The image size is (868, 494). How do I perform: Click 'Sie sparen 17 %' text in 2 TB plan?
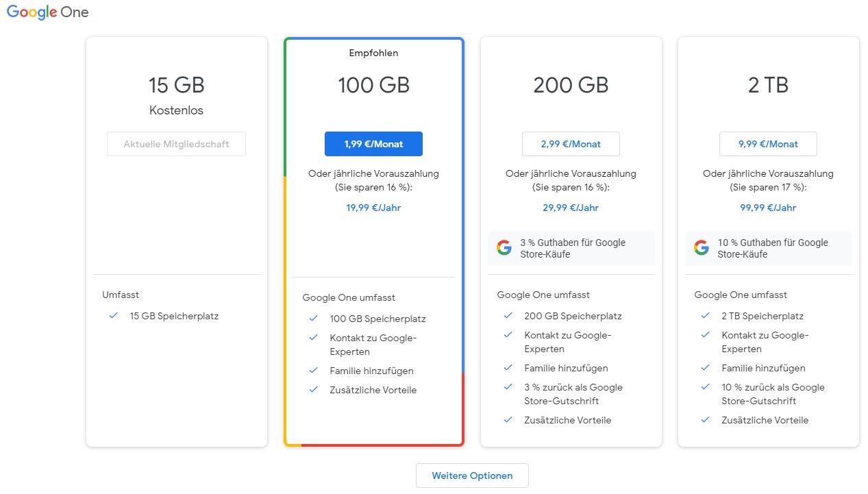coord(767,187)
